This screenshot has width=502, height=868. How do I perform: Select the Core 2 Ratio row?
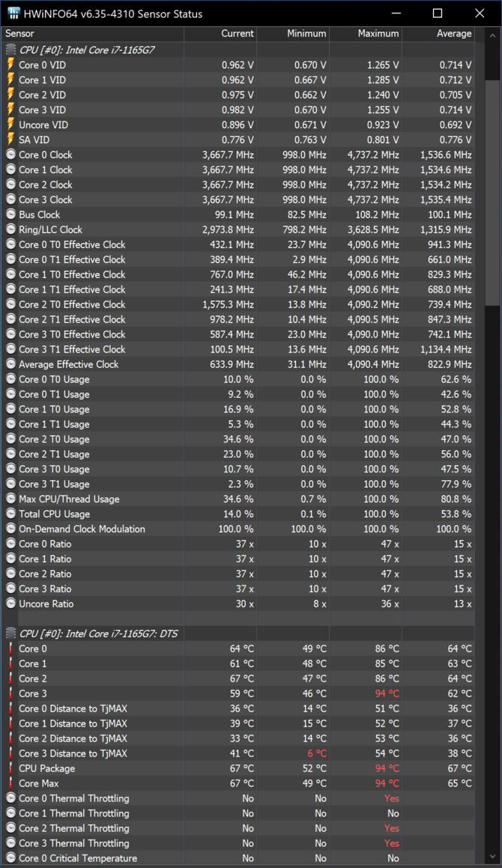[238, 573]
